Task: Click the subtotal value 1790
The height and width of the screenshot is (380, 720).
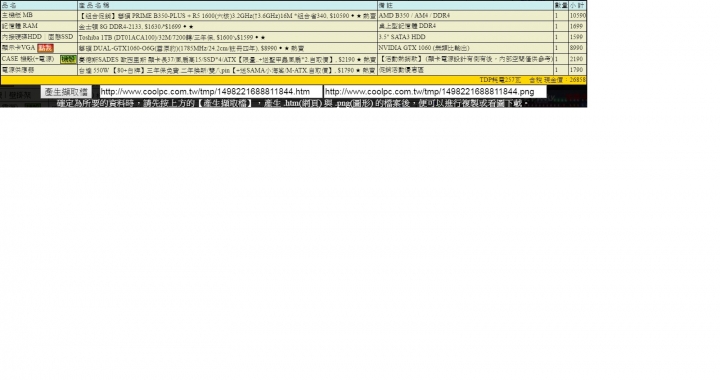Action: [x=576, y=70]
